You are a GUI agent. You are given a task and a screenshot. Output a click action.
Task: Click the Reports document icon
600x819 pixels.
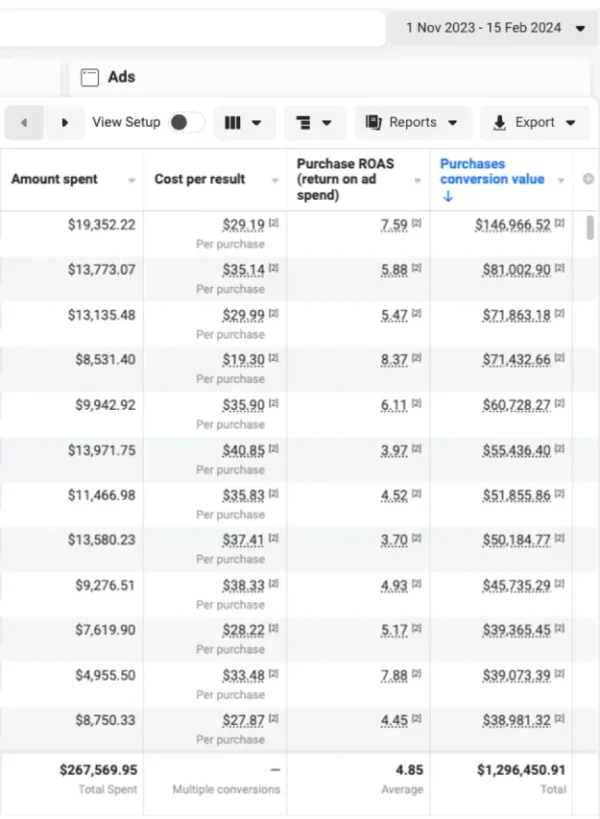tap(373, 123)
